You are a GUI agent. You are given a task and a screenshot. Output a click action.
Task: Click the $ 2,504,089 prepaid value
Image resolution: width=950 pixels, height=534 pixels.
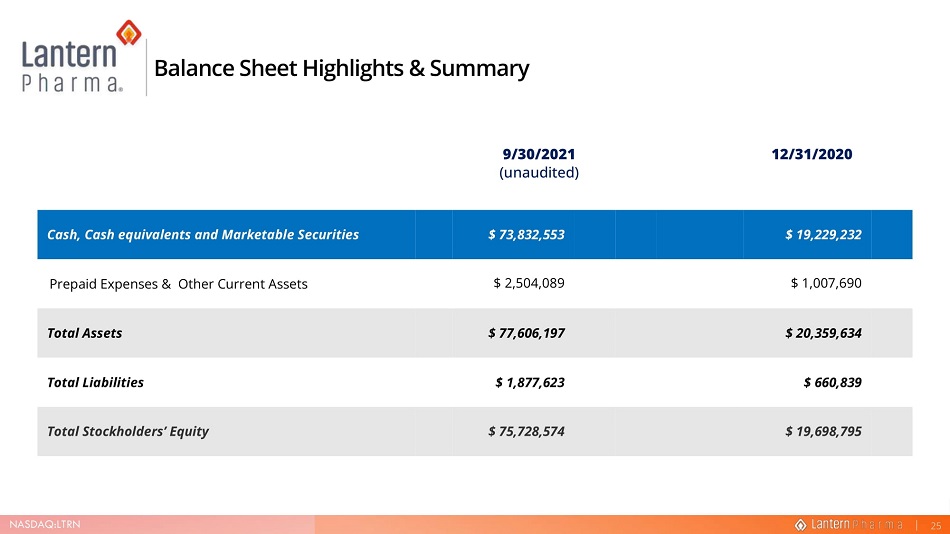pyautogui.click(x=528, y=283)
